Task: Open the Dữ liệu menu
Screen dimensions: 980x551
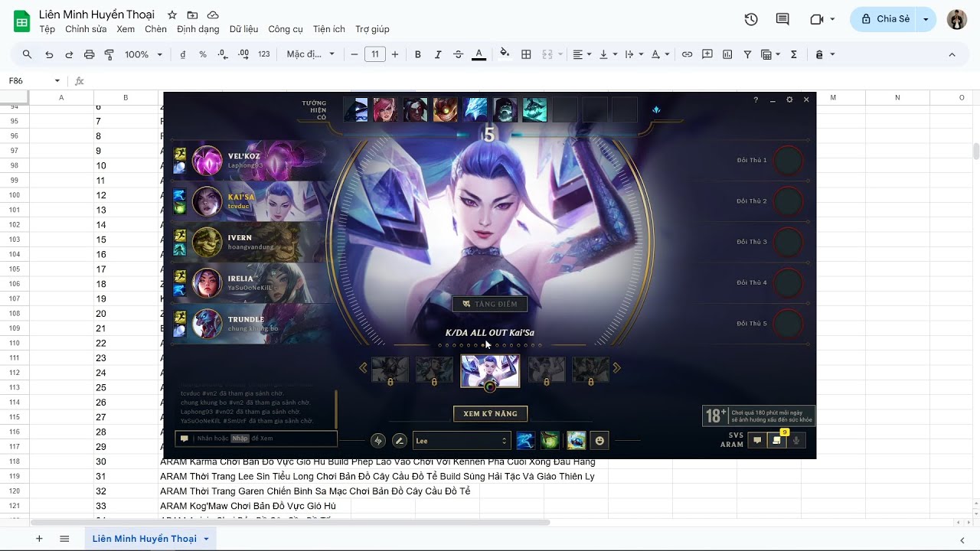Action: (243, 29)
